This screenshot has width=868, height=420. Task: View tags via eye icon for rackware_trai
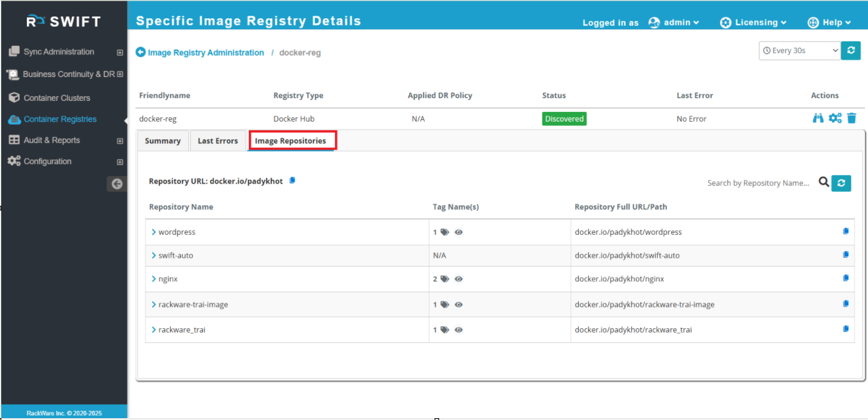458,330
